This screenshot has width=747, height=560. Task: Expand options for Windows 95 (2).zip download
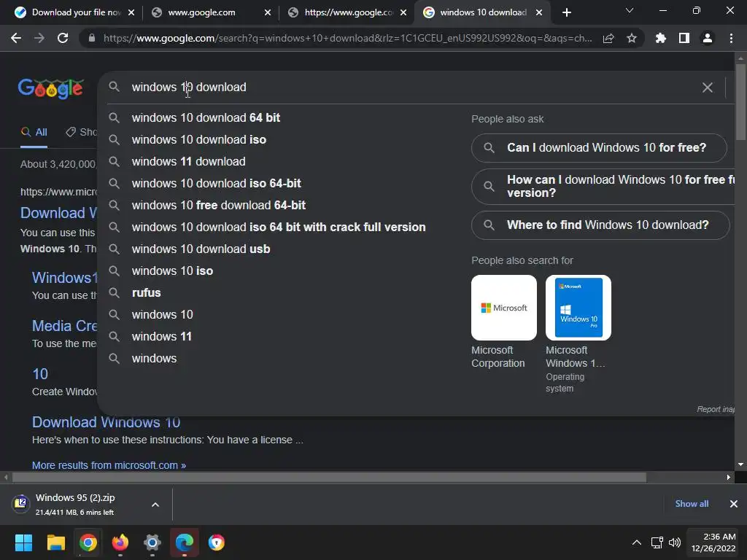click(x=155, y=505)
